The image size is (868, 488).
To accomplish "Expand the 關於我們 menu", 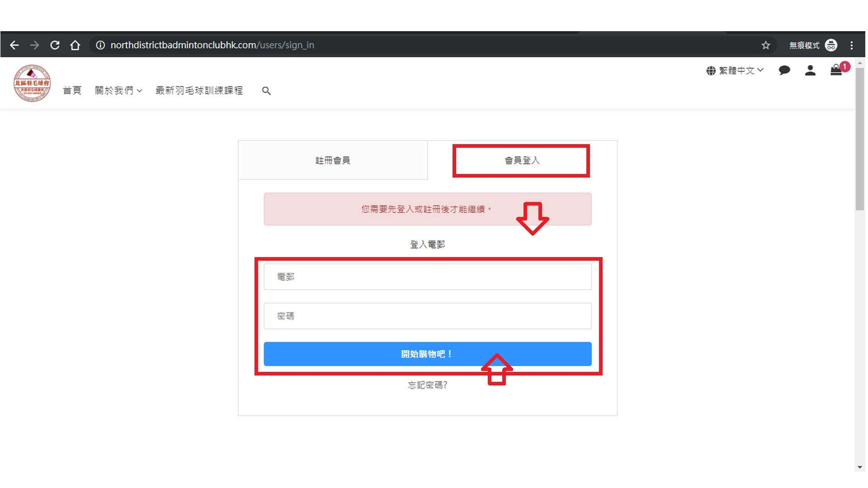I will [118, 90].
